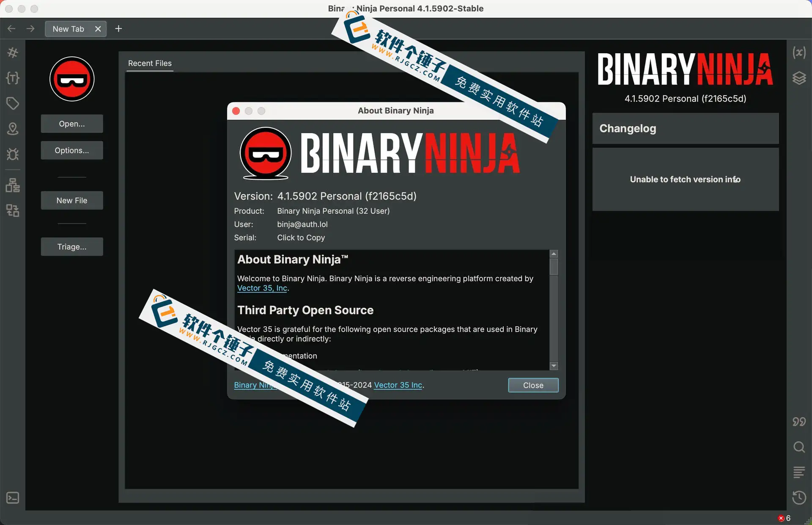Open the scripting console icon
The width and height of the screenshot is (812, 525).
[x=13, y=498]
